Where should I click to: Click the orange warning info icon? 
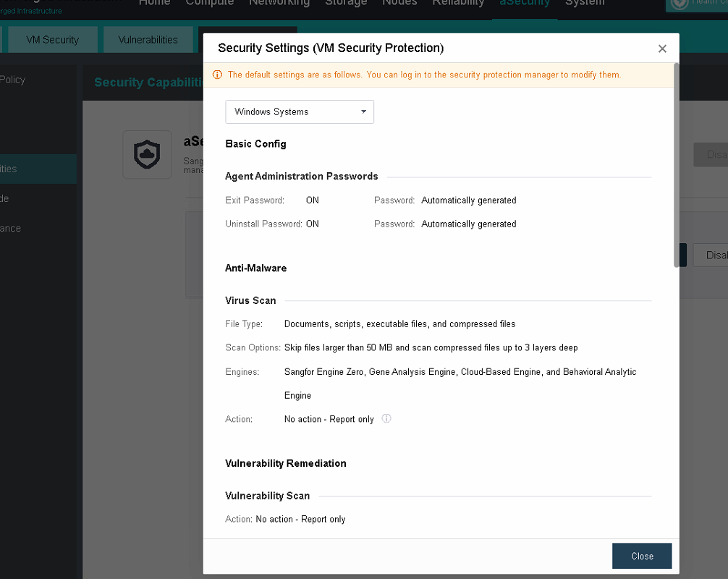click(217, 75)
